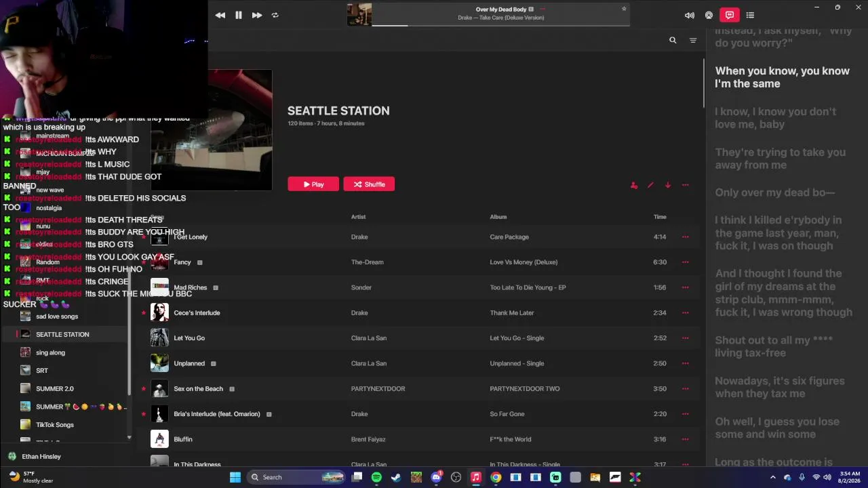The width and height of the screenshot is (868, 488).
Task: Open the Care Package album link
Action: click(x=509, y=237)
